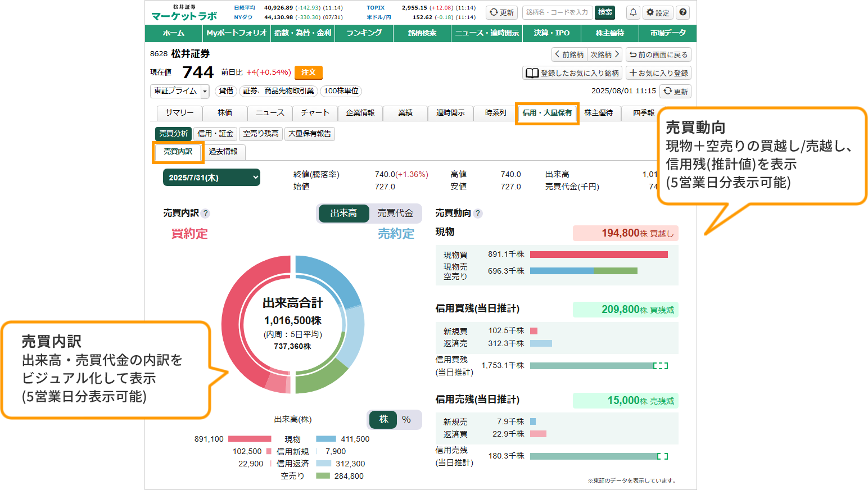Switch to 適時開示 tab
868x490 pixels.
pyautogui.click(x=450, y=113)
